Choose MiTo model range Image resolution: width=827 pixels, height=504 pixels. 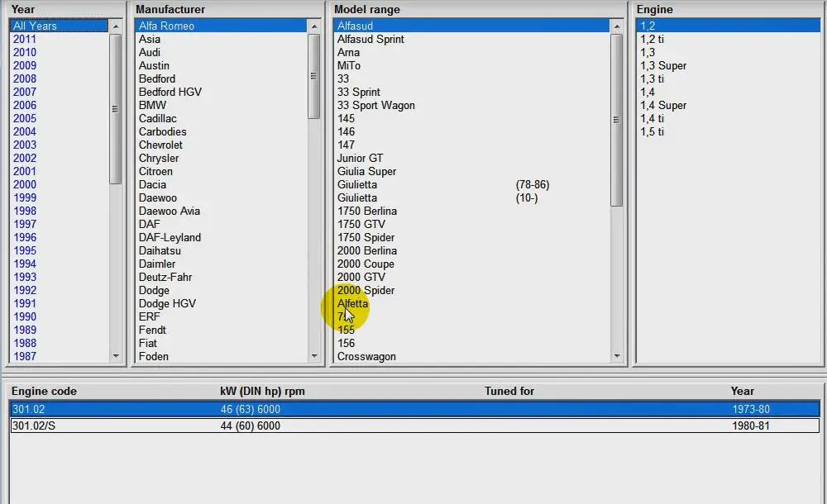(x=349, y=65)
